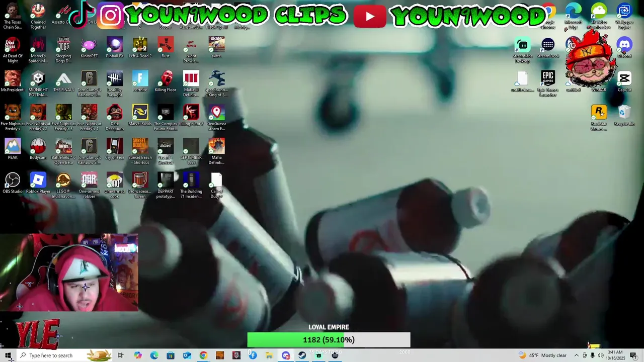Image resolution: width=644 pixels, height=362 pixels.
Task: Launch the Stream Deck desktop shortcut
Action: pos(548,48)
